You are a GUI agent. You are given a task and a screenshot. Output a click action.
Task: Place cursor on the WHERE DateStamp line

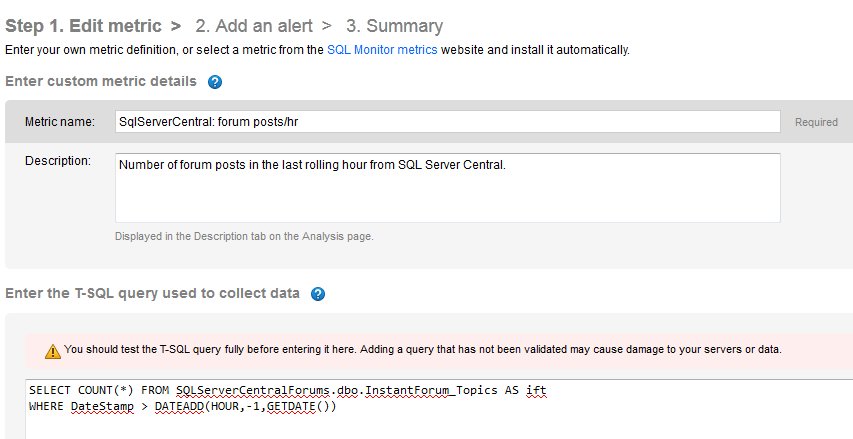(x=184, y=406)
